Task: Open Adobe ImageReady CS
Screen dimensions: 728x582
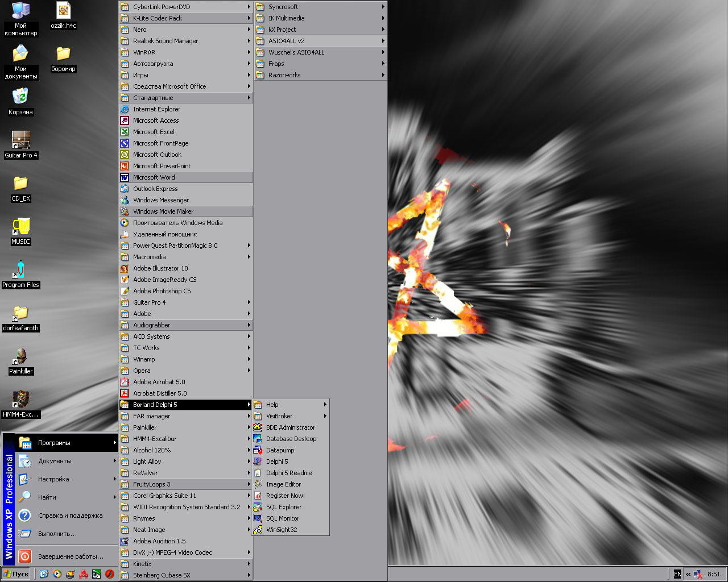Action: point(186,280)
